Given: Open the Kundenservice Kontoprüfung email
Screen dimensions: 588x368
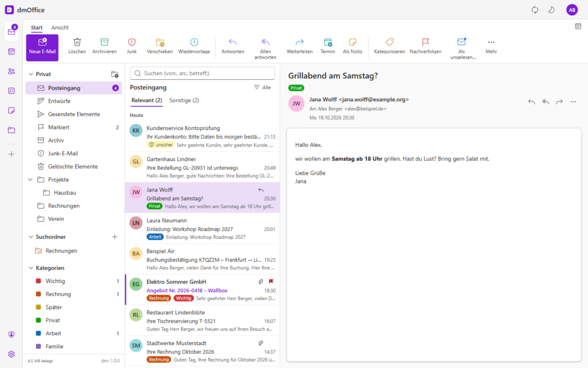Looking at the screenshot, I should [203, 136].
